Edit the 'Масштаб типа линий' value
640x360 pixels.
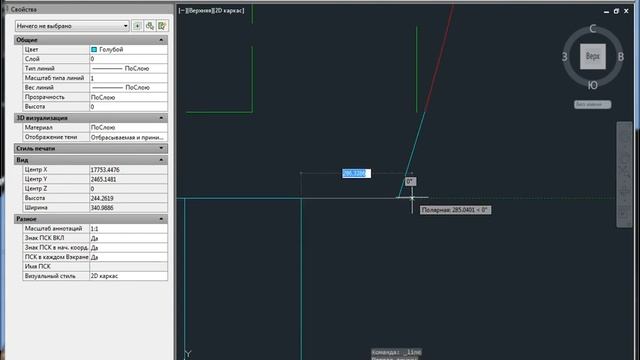128,78
